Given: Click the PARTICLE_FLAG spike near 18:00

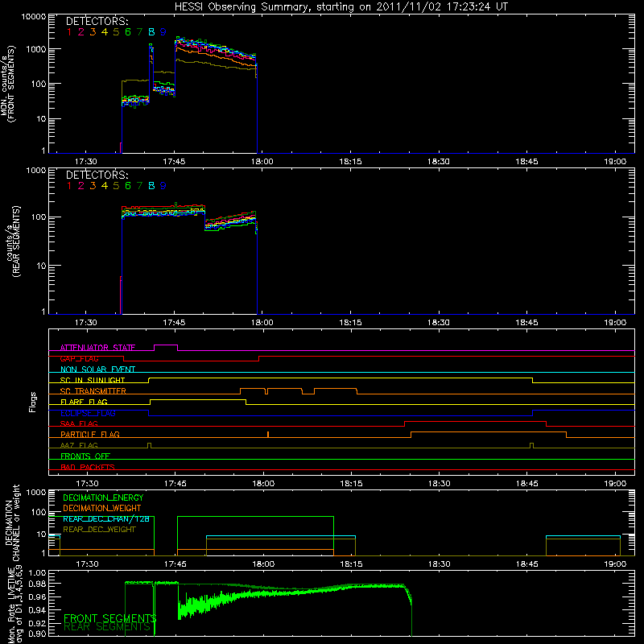Looking at the screenshot, I should (x=268, y=434).
